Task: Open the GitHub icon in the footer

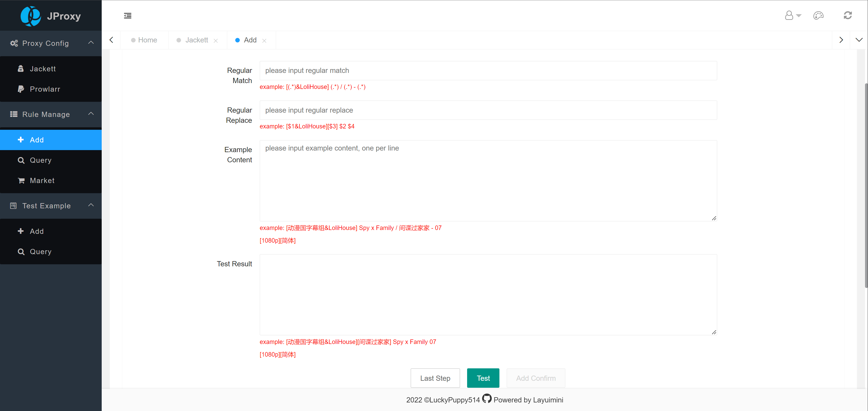Action: 487,399
